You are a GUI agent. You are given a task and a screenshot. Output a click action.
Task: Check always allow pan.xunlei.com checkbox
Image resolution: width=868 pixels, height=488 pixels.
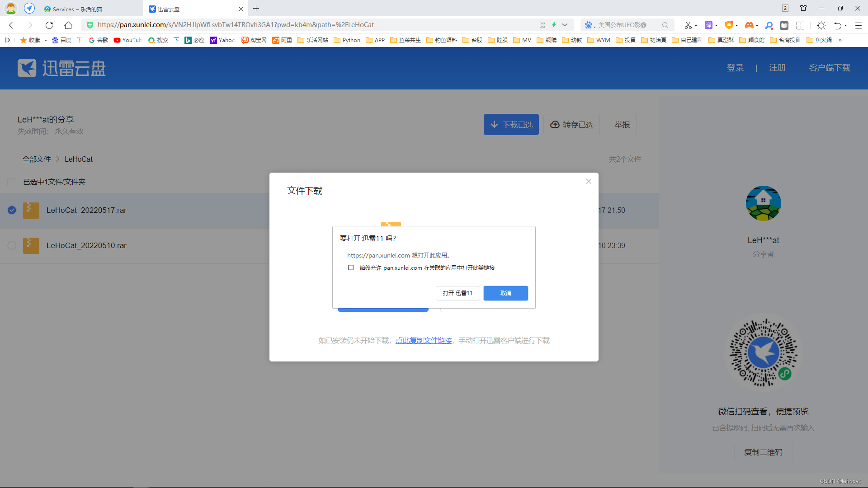tap(351, 267)
